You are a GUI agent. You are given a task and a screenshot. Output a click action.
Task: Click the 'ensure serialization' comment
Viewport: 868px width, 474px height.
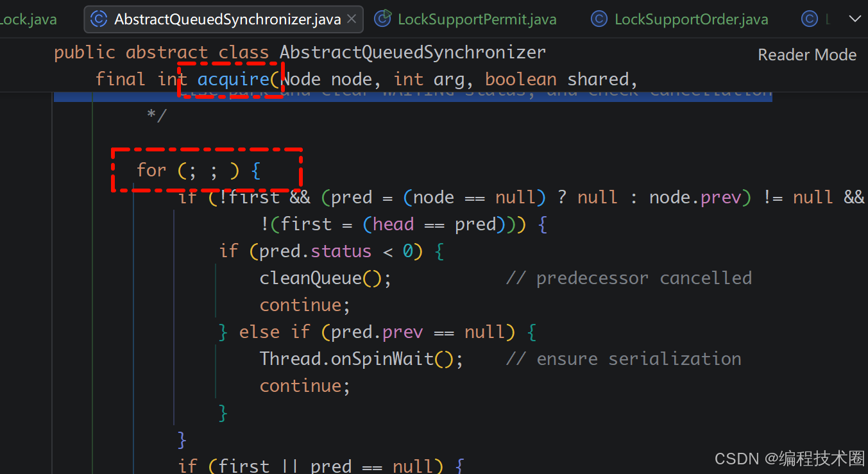[624, 359]
